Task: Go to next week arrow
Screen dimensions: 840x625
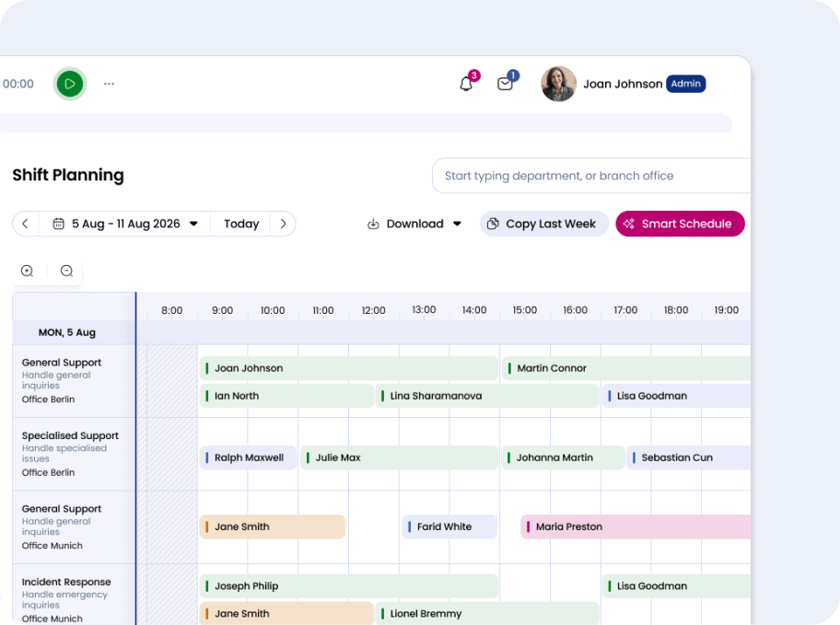Action: pyautogui.click(x=283, y=224)
